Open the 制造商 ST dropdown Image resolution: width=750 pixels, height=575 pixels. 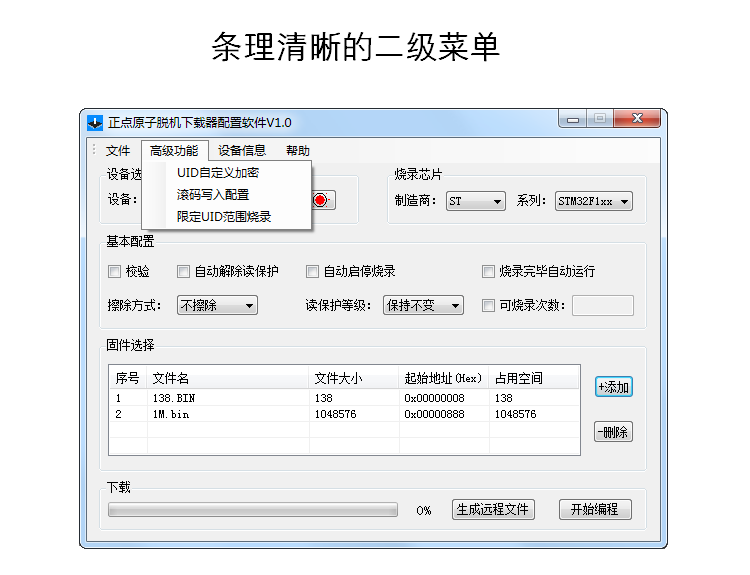[475, 201]
